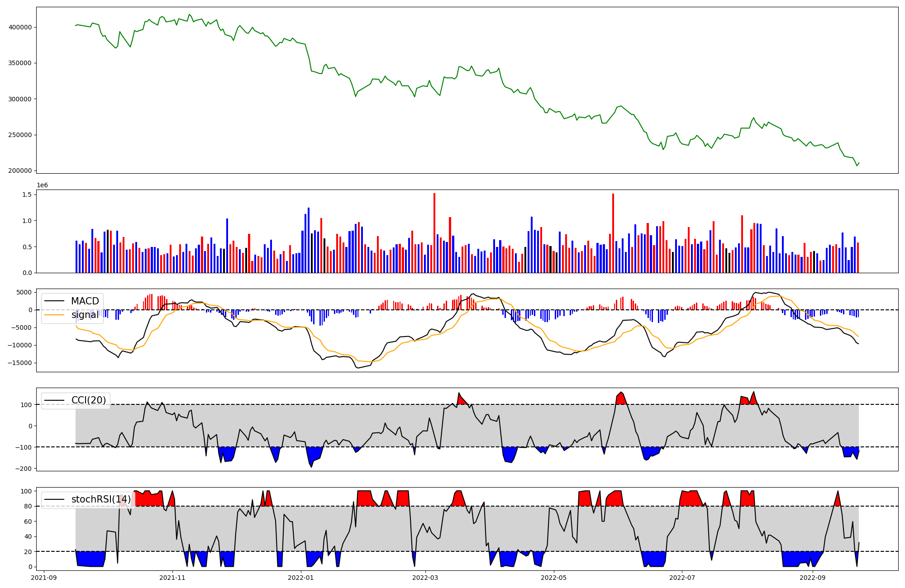Screen dimensions: 905x588
Task: Click the −15000 tick on MACD axis
Action: pos(20,363)
